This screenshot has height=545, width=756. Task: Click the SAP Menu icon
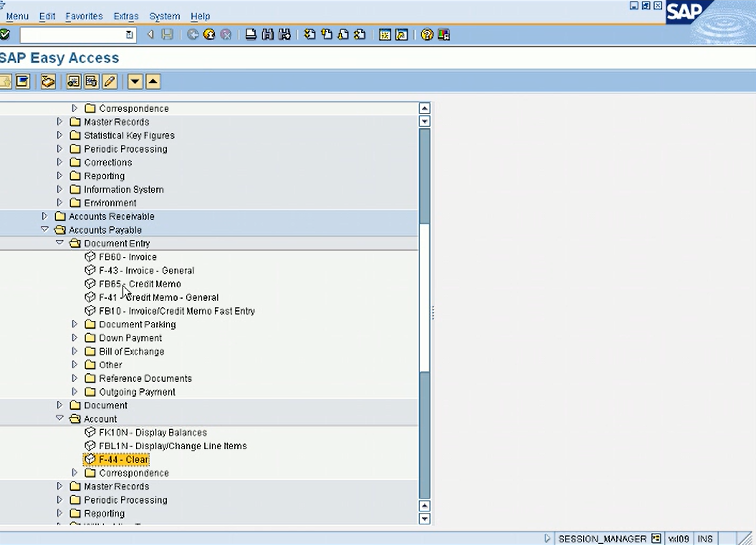pyautogui.click(x=22, y=82)
